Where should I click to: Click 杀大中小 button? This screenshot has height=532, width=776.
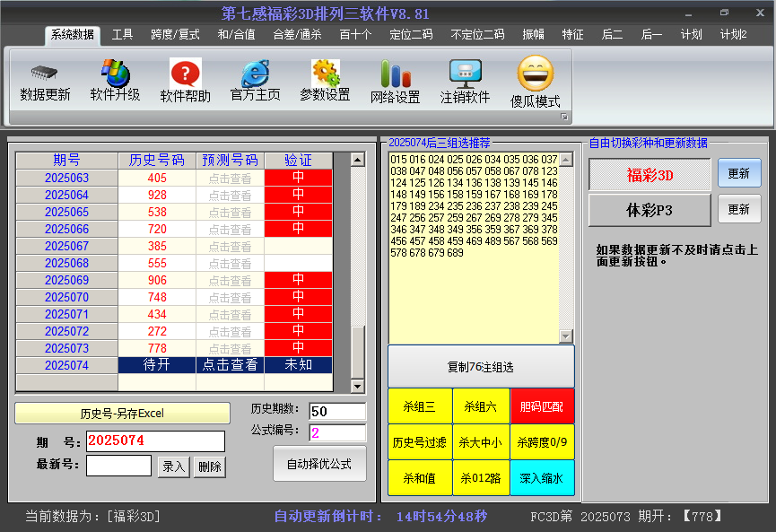coord(481,442)
